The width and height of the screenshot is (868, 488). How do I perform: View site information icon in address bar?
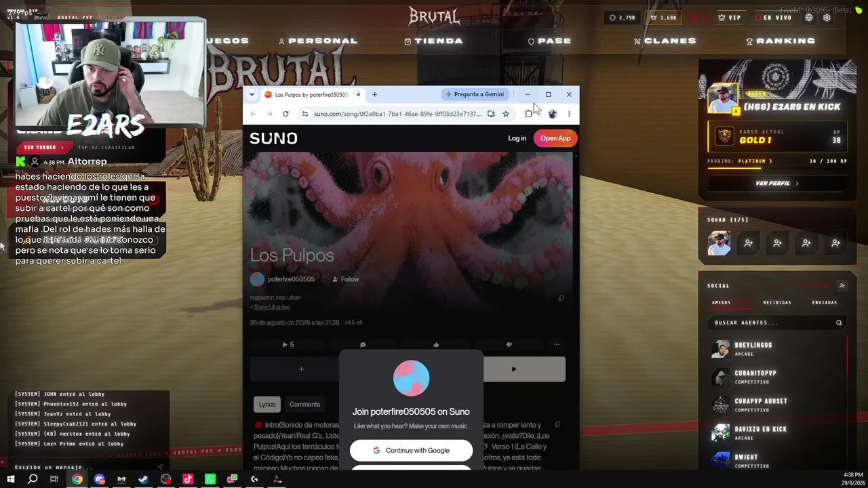[x=304, y=114]
